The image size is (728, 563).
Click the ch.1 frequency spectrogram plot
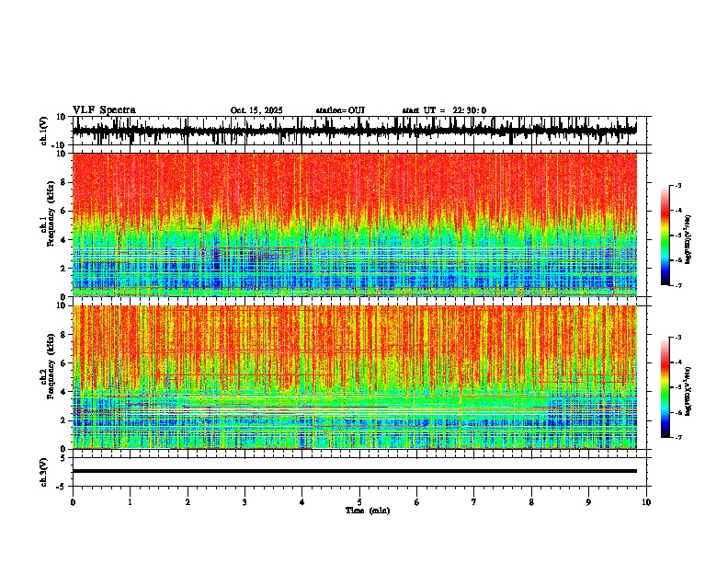355,224
